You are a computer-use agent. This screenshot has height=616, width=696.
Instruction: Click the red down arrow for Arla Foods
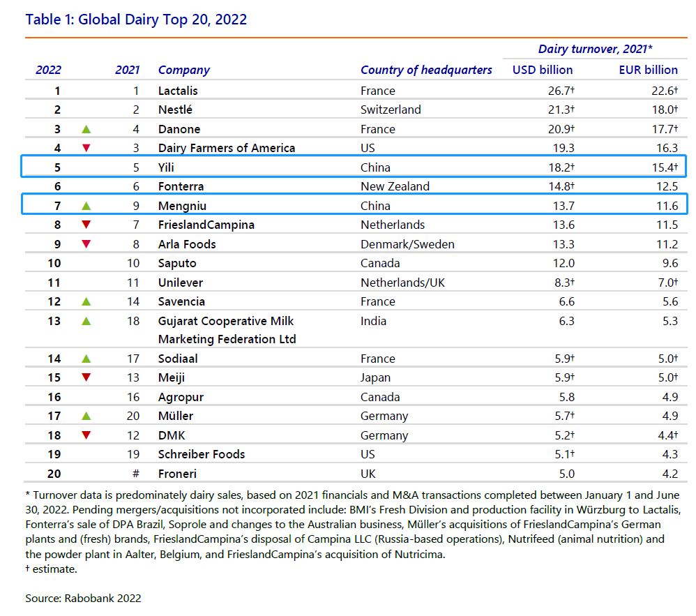coord(86,244)
